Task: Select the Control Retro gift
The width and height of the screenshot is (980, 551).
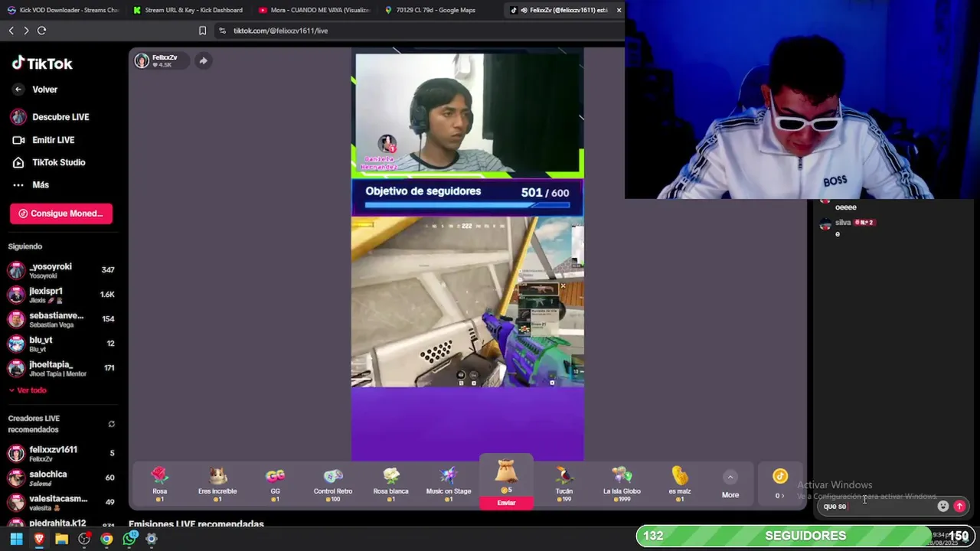Action: (333, 484)
